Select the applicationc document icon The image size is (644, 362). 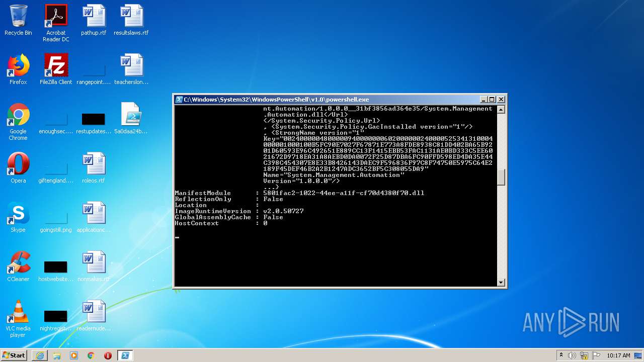click(x=94, y=217)
